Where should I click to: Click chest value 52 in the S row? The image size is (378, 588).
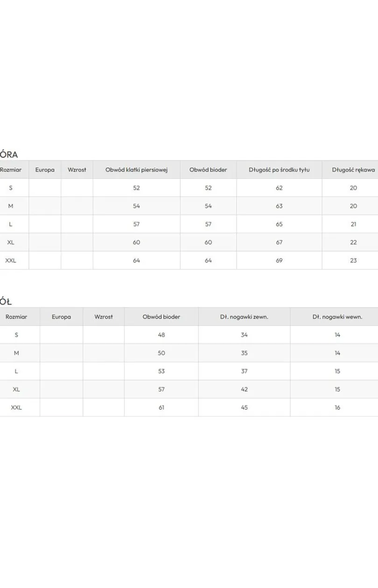[x=136, y=188]
